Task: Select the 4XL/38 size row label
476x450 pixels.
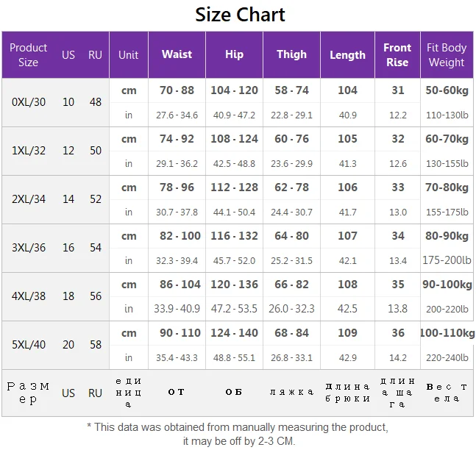Action: 29,296
